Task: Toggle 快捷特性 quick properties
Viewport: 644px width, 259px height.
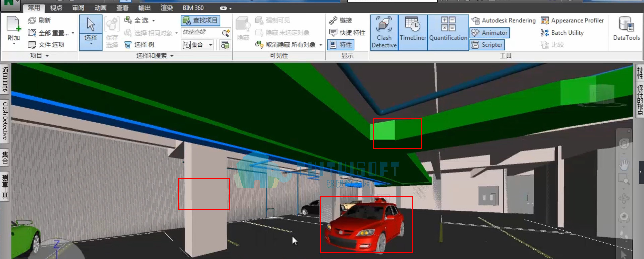Action: 347,33
